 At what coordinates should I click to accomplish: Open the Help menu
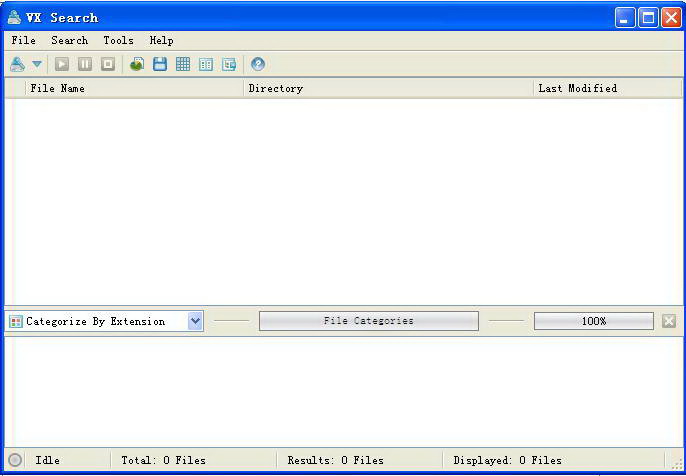tap(161, 40)
